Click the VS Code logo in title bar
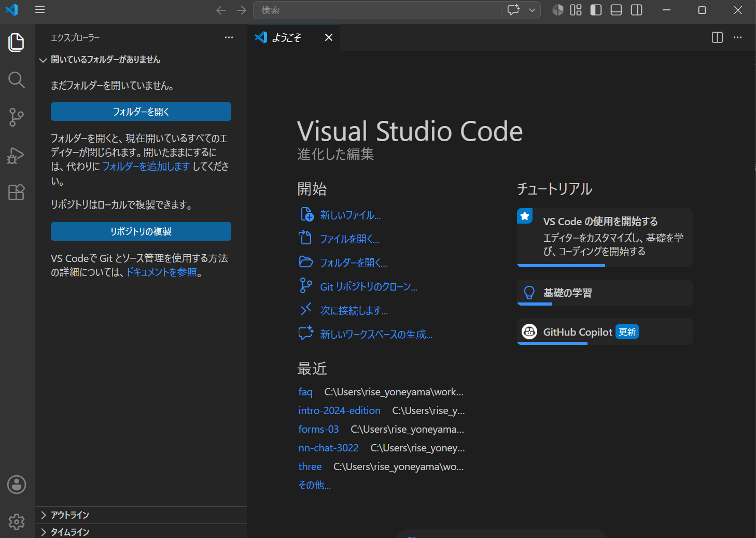 coord(11,10)
